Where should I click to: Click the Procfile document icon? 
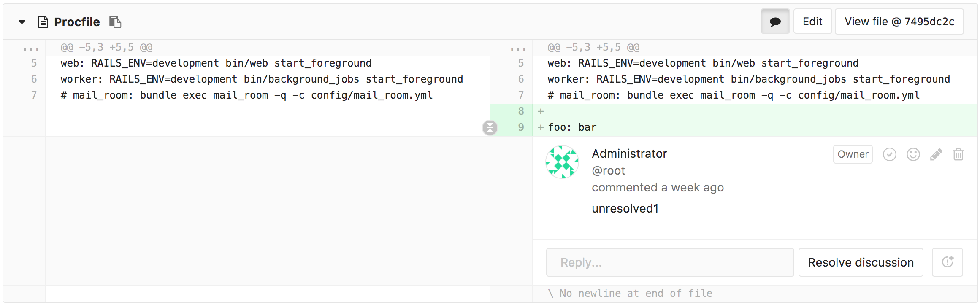43,22
